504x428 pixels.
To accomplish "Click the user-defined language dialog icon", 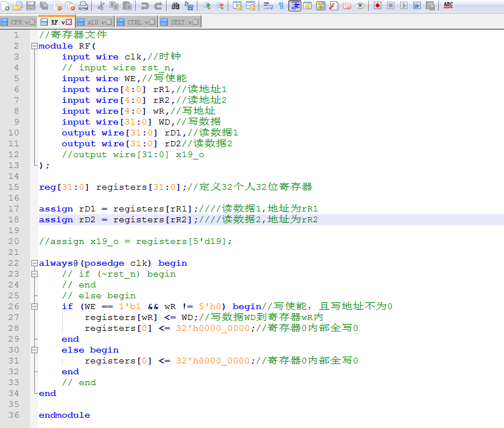I will [308, 6].
